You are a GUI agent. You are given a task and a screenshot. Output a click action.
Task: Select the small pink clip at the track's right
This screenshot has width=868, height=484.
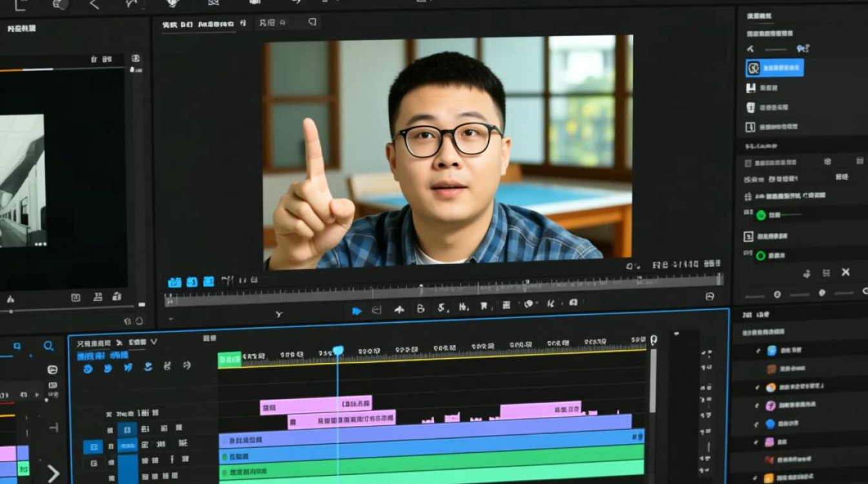tap(540, 409)
